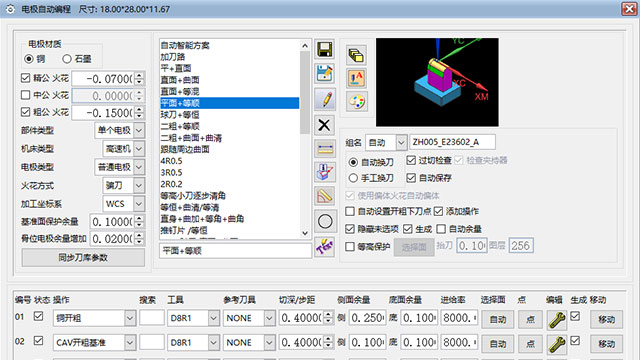Click the 3D electrode preview thumbnail
Screen dimensions: 640x360
tap(437, 82)
